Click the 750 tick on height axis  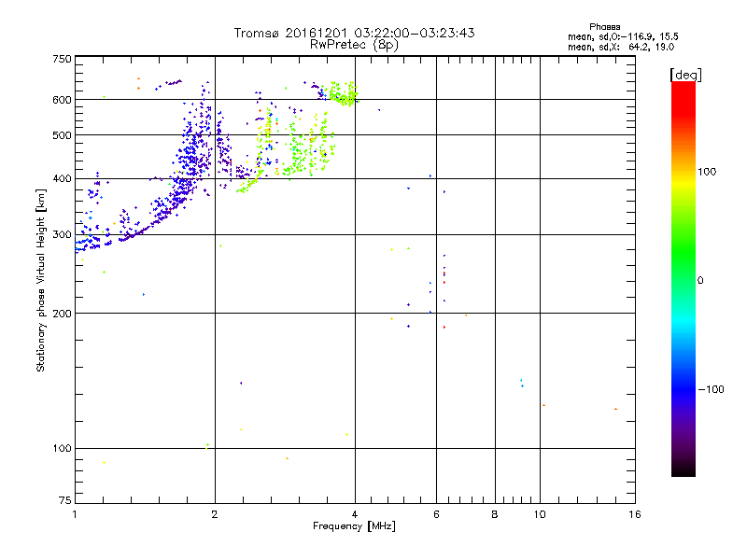61,58
